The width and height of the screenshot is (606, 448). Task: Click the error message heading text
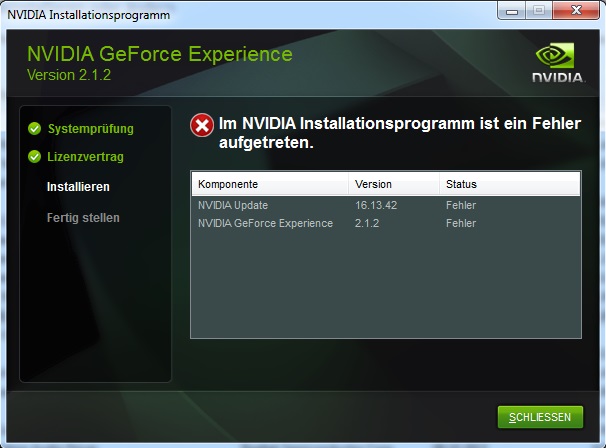coord(400,133)
